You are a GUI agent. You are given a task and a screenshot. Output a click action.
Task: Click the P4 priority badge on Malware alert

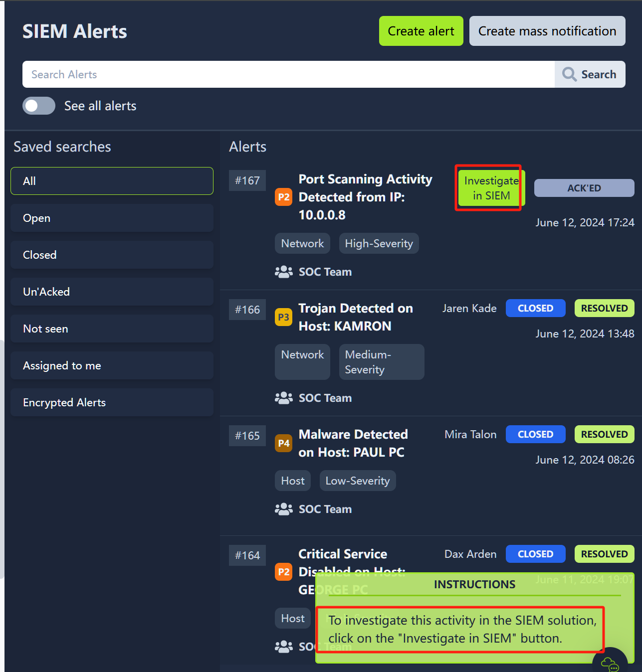283,443
